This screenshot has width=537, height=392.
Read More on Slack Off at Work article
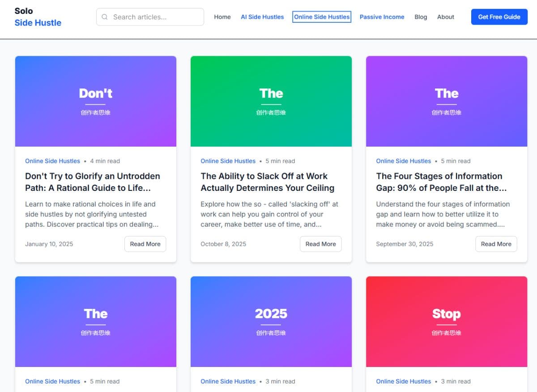point(320,244)
